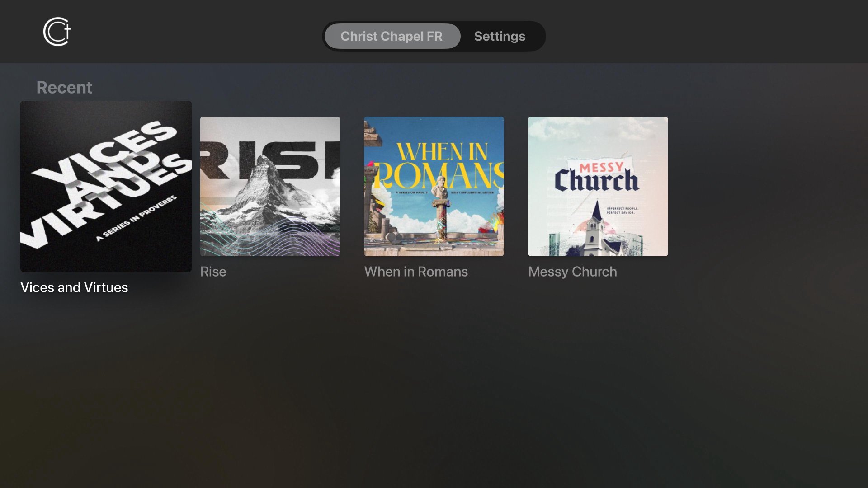Select the Messy Church caption text

572,272
